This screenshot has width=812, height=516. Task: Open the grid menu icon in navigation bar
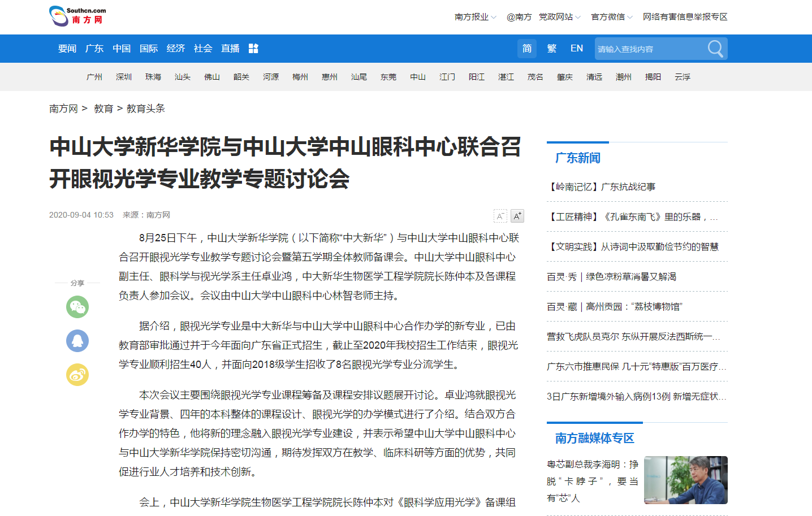click(x=253, y=49)
